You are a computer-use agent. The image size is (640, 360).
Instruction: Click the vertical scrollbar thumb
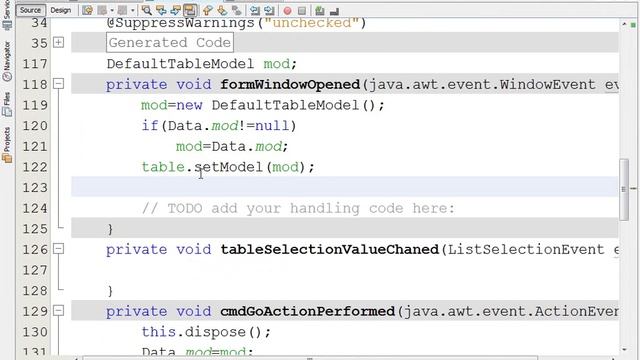[x=624, y=189]
